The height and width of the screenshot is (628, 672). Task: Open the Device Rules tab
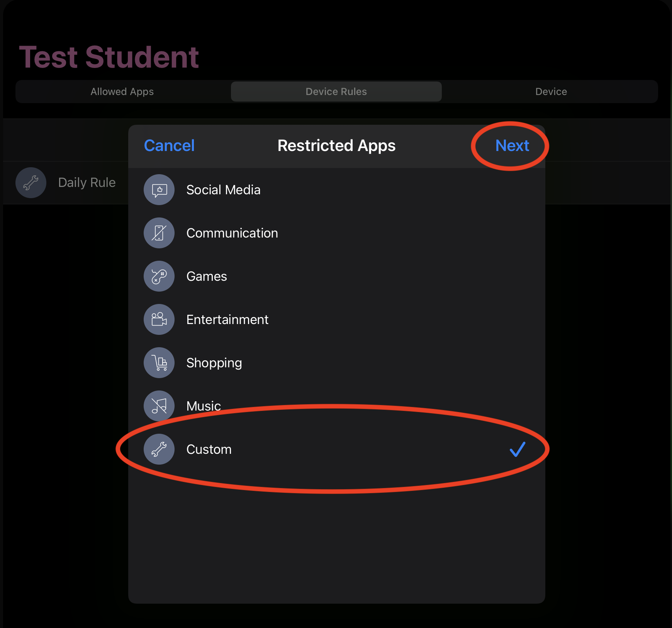(336, 92)
